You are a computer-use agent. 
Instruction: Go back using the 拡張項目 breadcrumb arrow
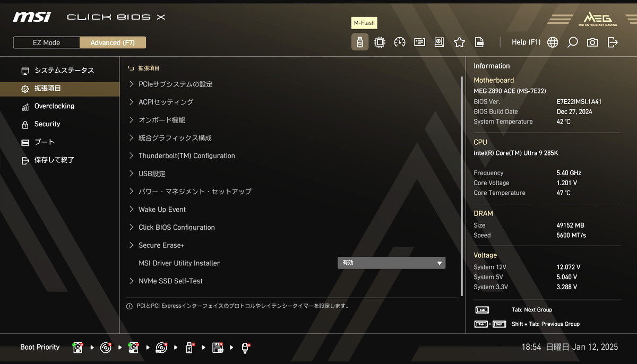coord(131,68)
